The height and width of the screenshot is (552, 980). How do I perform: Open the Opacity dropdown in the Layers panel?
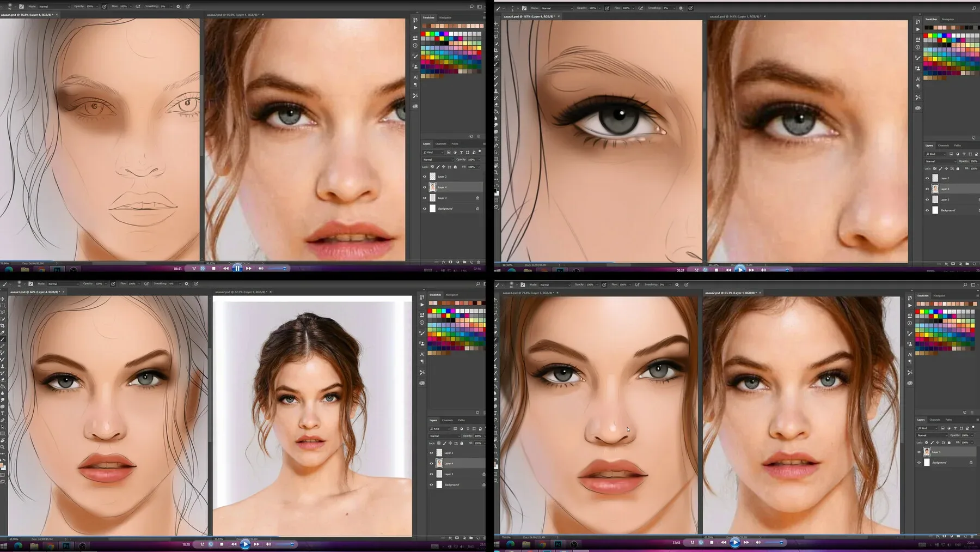click(x=479, y=160)
